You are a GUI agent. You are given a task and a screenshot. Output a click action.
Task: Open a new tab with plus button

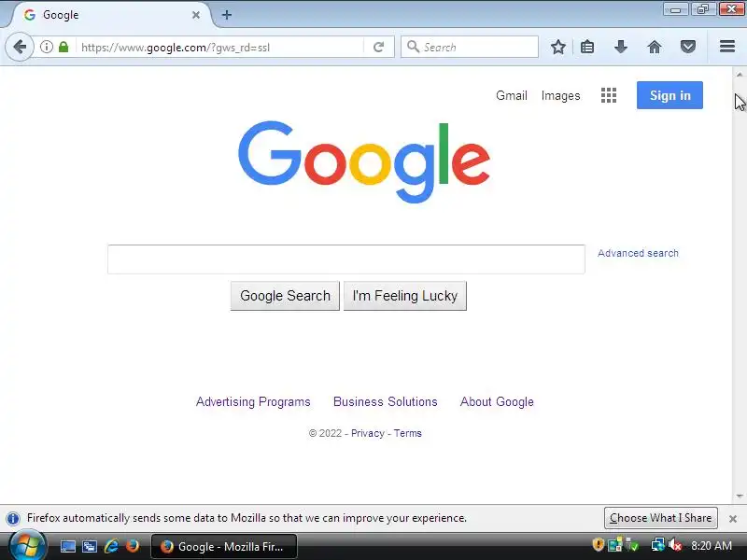point(227,15)
